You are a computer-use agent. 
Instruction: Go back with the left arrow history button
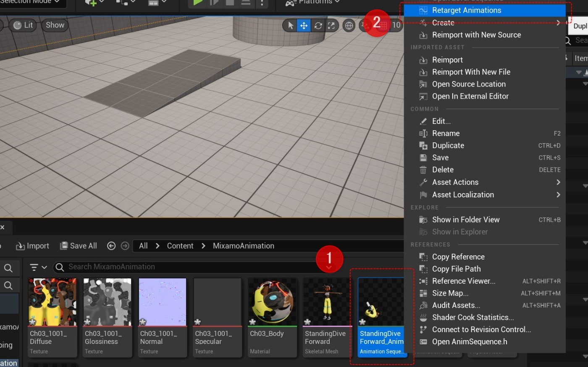(x=111, y=246)
